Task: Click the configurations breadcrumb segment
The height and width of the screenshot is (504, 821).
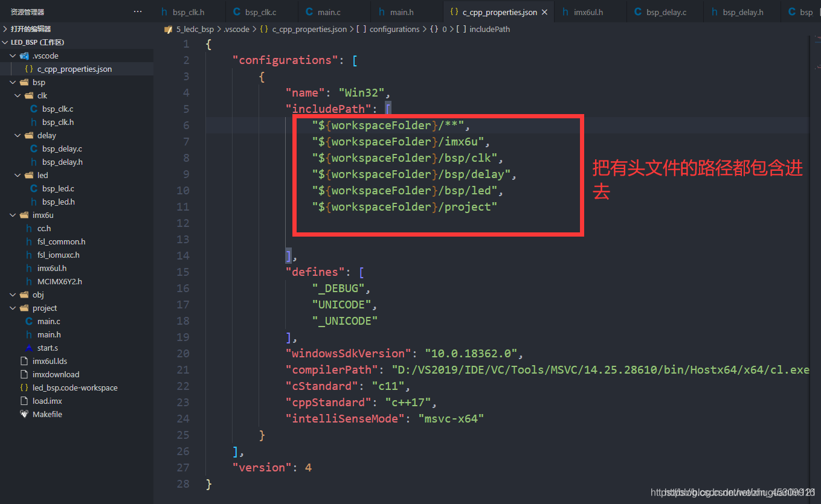Action: [x=394, y=29]
